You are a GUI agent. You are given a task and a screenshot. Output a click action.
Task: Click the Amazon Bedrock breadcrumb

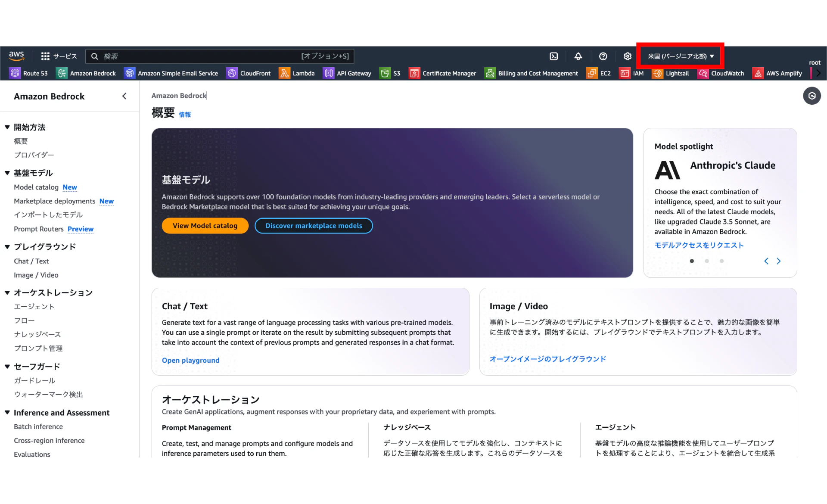179,96
